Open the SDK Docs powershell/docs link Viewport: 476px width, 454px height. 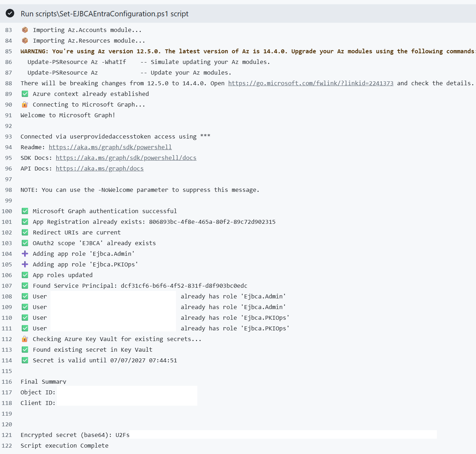tap(126, 158)
